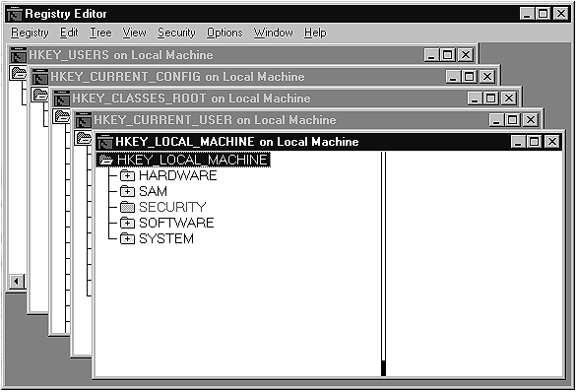The width and height of the screenshot is (577, 392).
Task: Click the HKEY_LOCAL_MACHINE window system menu icon
Action: [104, 142]
